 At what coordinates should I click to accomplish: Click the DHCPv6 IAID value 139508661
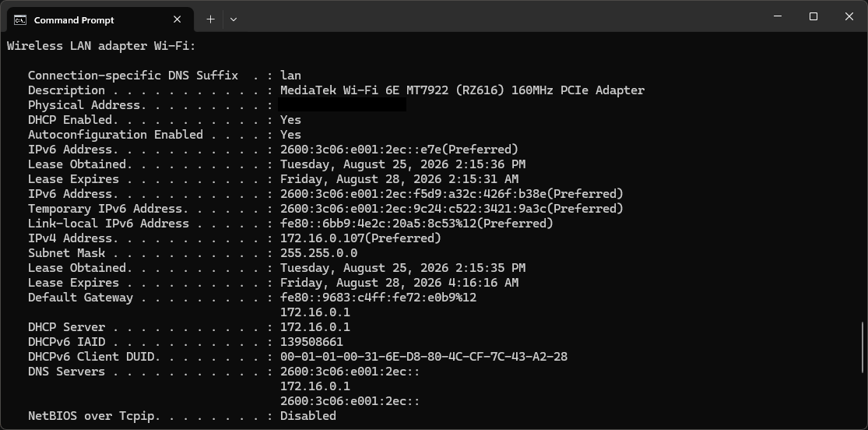tap(311, 342)
